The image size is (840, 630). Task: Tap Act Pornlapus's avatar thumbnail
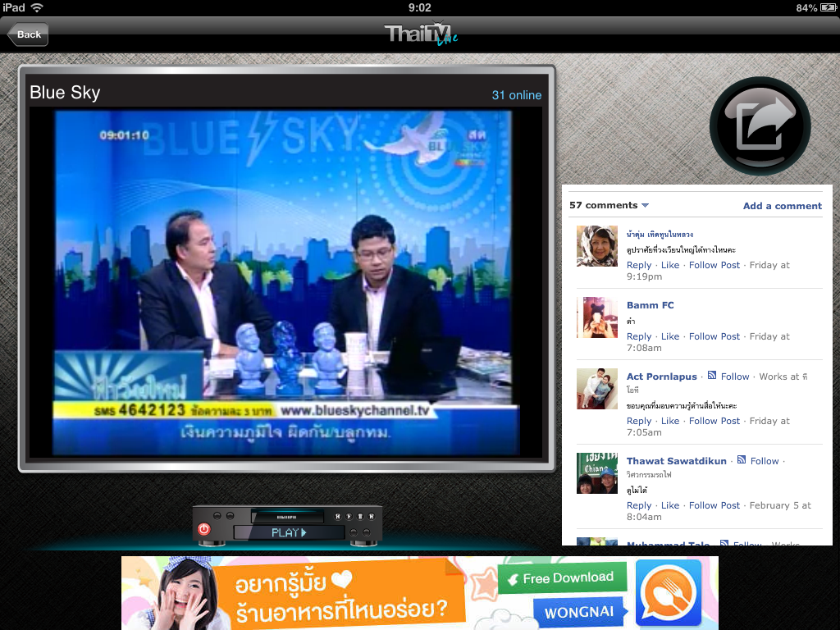coord(597,389)
